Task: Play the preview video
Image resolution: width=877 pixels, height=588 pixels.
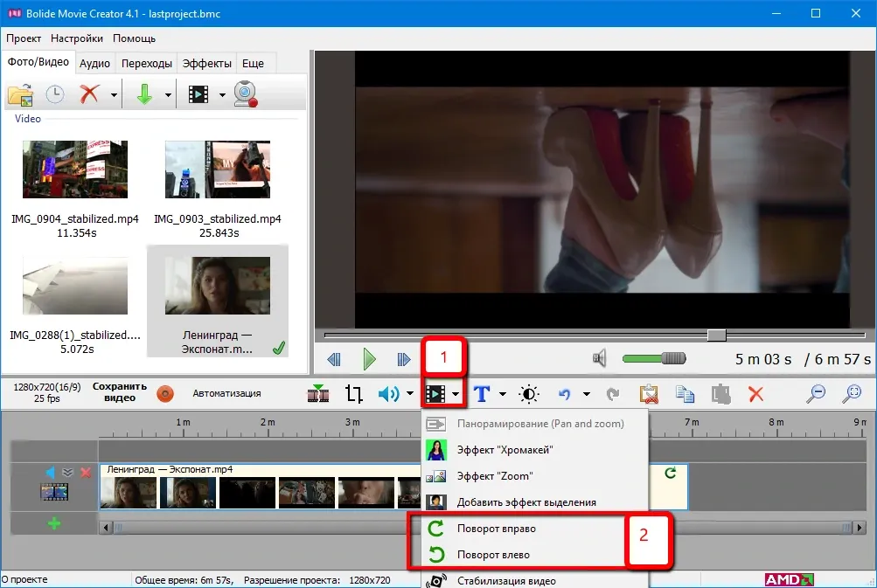Action: 369,359
